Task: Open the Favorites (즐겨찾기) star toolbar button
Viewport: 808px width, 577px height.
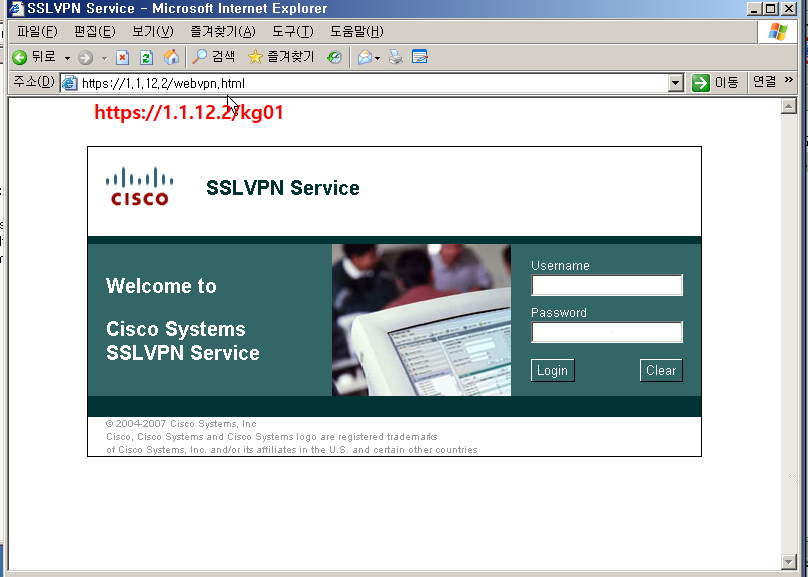Action: (281, 57)
